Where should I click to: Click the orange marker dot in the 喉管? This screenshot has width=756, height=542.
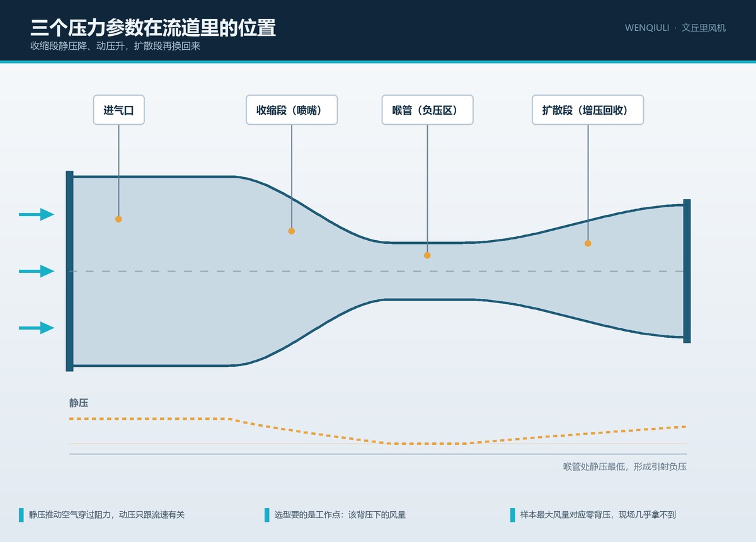(427, 255)
